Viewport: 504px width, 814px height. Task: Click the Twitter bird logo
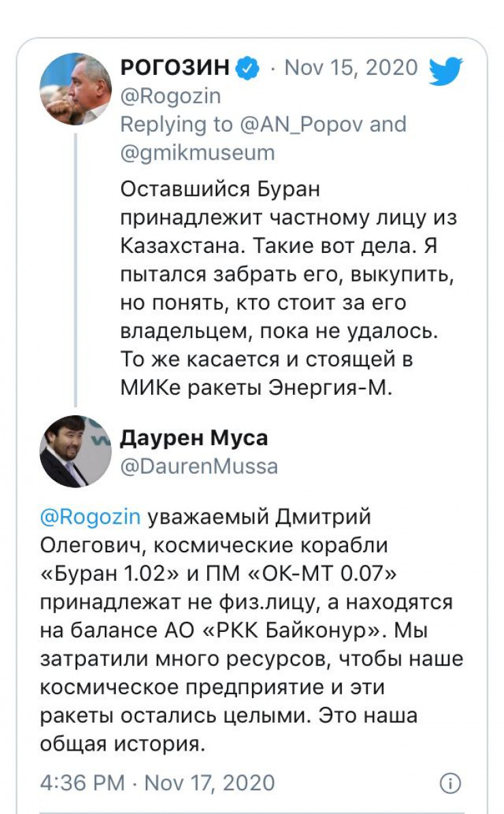pos(445,72)
